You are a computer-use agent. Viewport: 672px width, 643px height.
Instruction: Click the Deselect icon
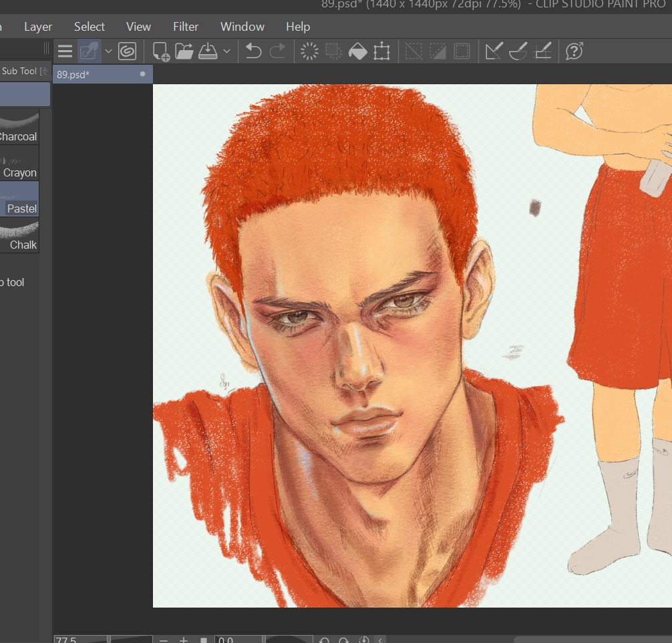(x=413, y=51)
